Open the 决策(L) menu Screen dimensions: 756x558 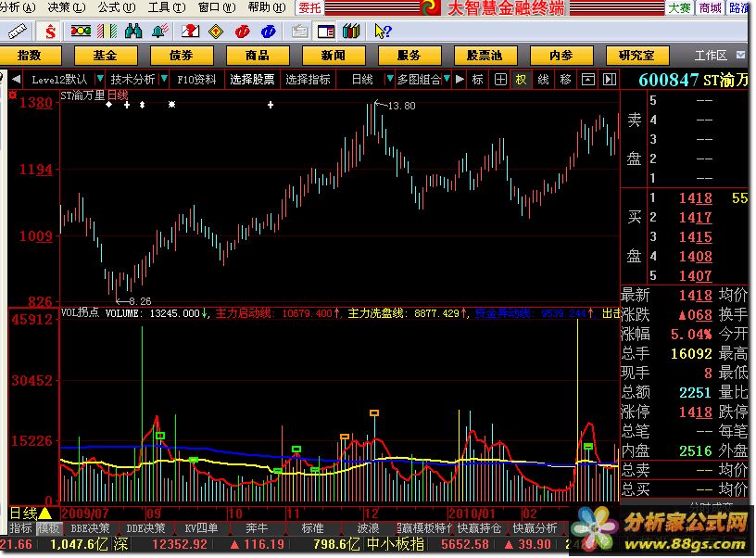[x=67, y=7]
